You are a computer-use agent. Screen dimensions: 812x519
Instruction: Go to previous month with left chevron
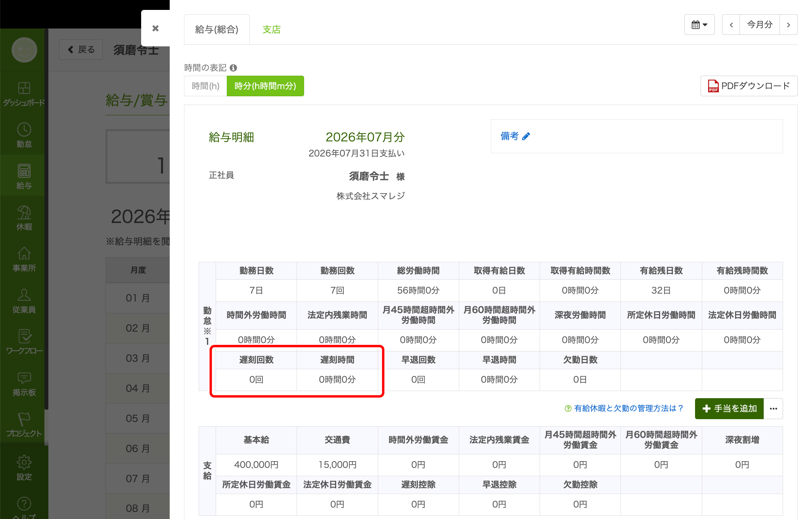click(x=731, y=25)
